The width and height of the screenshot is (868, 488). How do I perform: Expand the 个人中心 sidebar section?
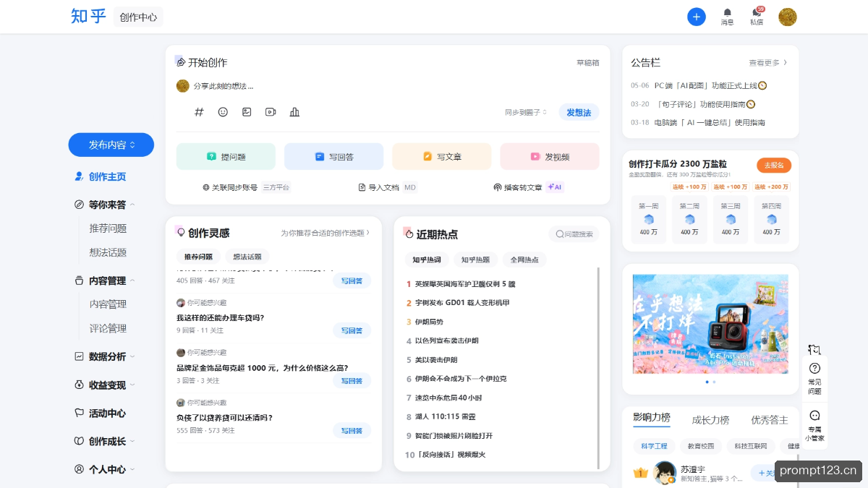105,469
